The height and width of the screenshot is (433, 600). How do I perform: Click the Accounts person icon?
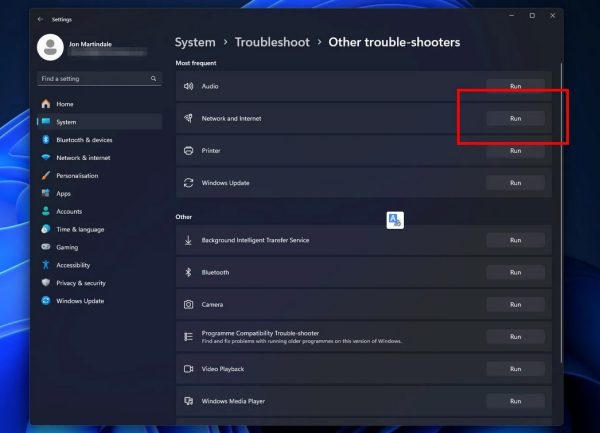tap(46, 211)
